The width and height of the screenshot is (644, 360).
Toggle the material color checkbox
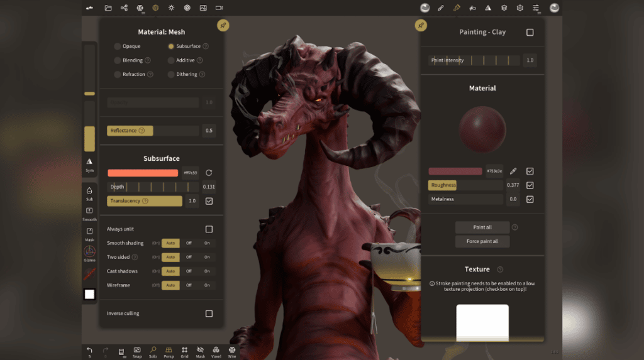[530, 171]
